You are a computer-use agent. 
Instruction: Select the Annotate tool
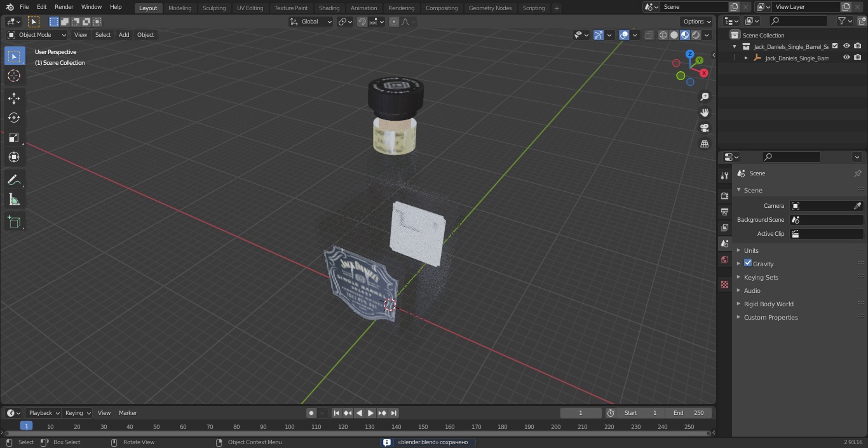pos(14,180)
